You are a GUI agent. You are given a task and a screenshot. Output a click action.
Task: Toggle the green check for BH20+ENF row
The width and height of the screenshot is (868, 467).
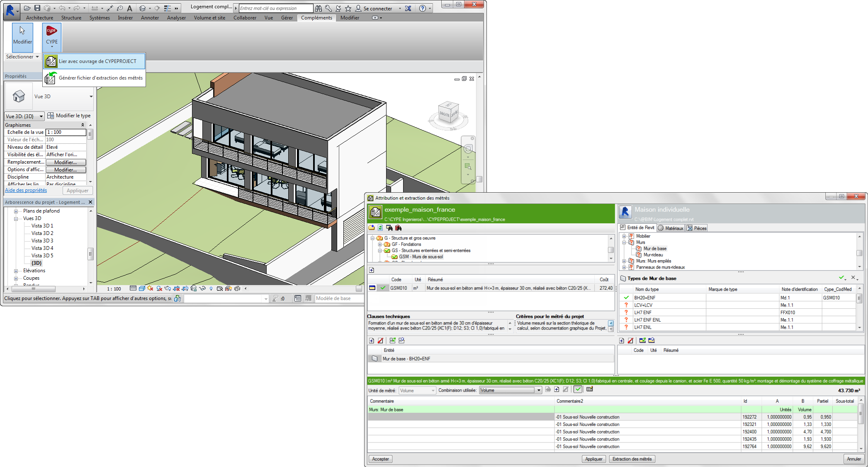point(626,298)
